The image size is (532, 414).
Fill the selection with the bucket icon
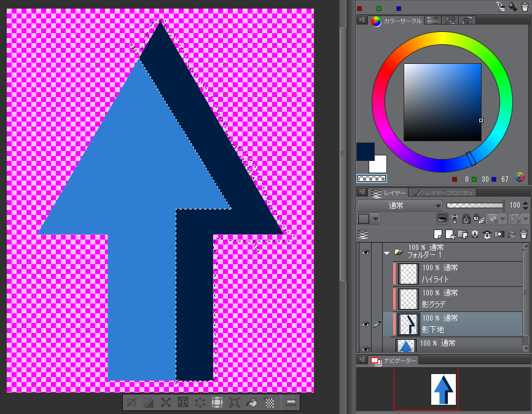point(252,403)
